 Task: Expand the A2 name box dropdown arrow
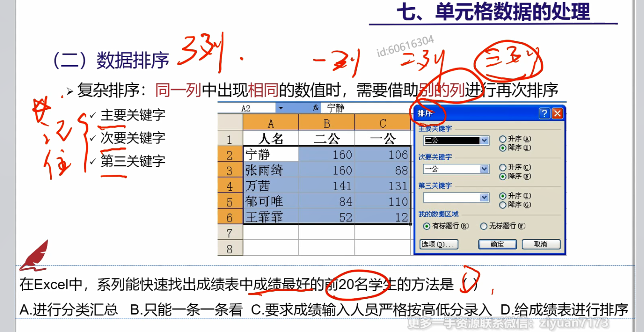[x=281, y=109]
